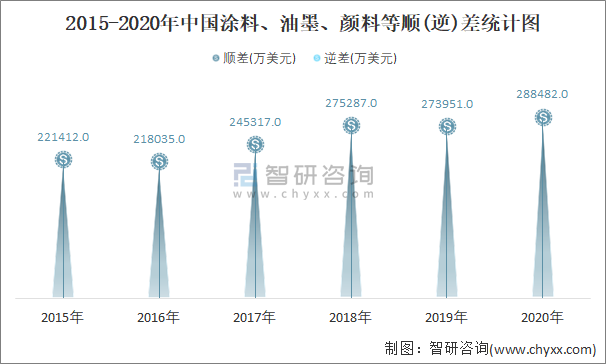
Task: Click the 智研咨询 watermark logo
Action: [x=303, y=180]
